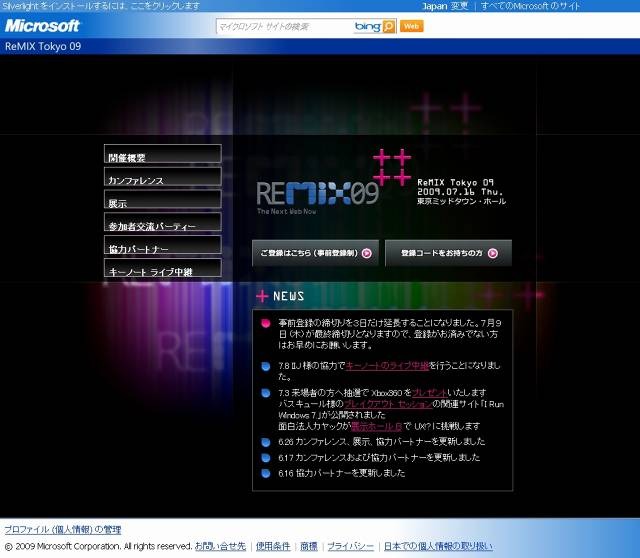Click the blue bullet beside 6.17 news item
The width and height of the screenshot is (640, 558).
click(x=266, y=458)
